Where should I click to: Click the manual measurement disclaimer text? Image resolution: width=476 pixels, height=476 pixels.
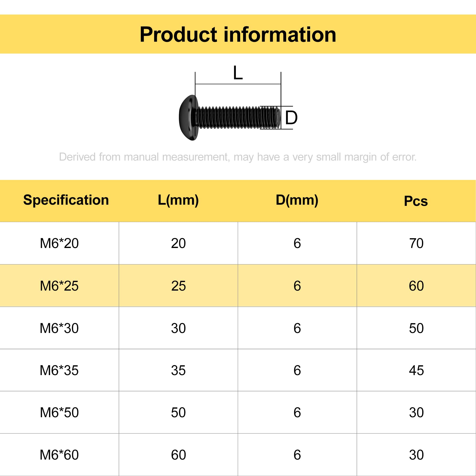click(238, 157)
